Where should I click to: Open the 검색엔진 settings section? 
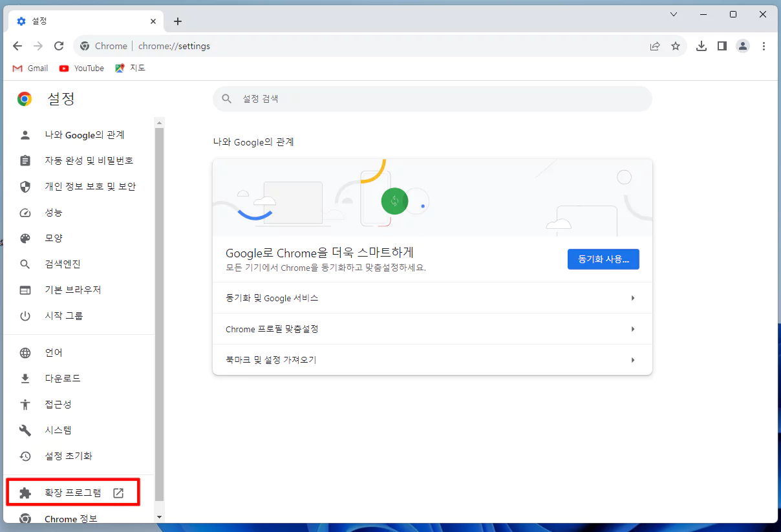point(79,264)
